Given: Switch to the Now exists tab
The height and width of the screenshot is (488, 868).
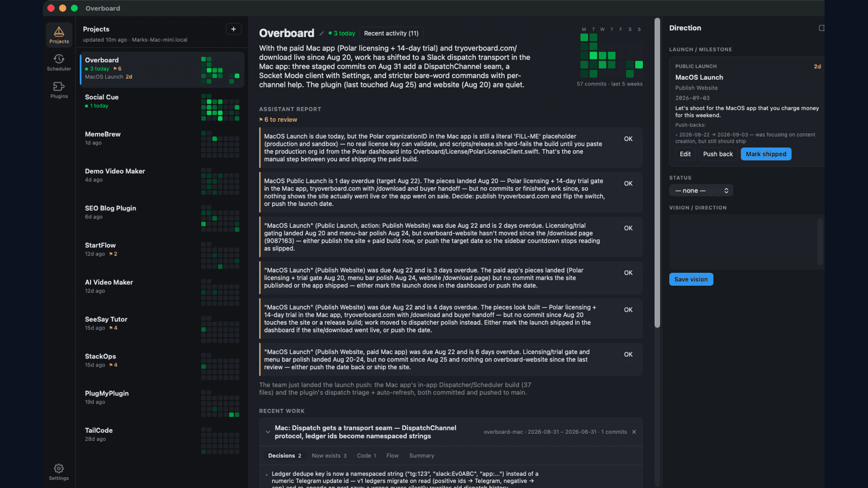Looking at the screenshot, I should click(x=329, y=456).
